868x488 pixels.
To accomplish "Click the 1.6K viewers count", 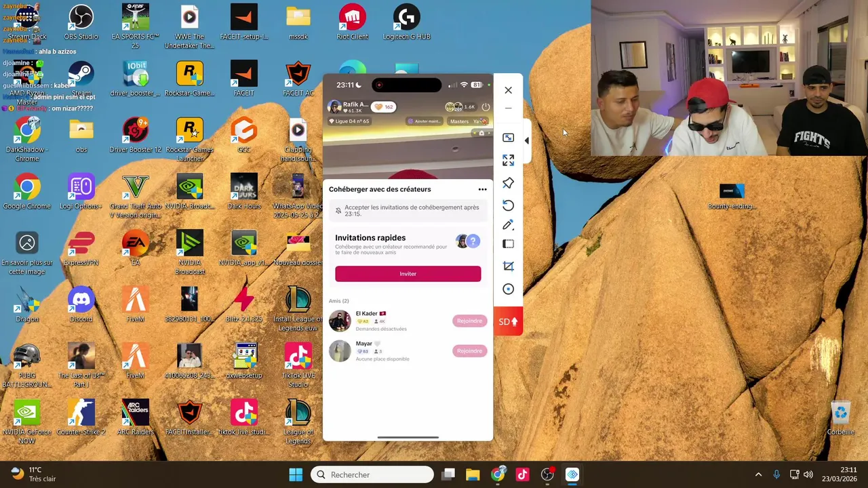I will [469, 107].
